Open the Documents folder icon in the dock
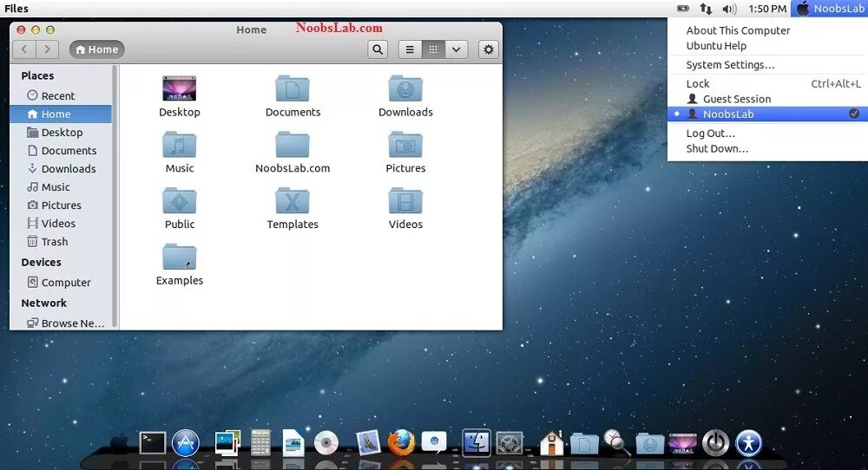868x470 pixels. click(584, 444)
